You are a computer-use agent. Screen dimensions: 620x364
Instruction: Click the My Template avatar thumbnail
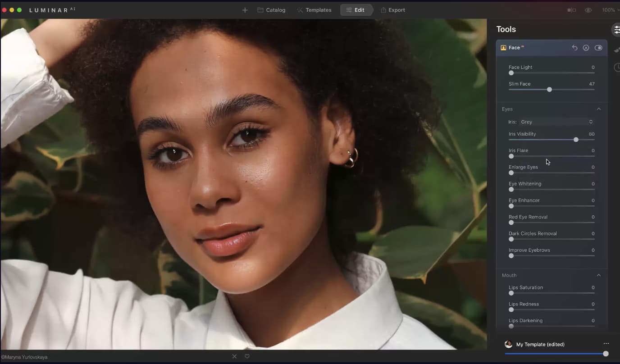(508, 344)
